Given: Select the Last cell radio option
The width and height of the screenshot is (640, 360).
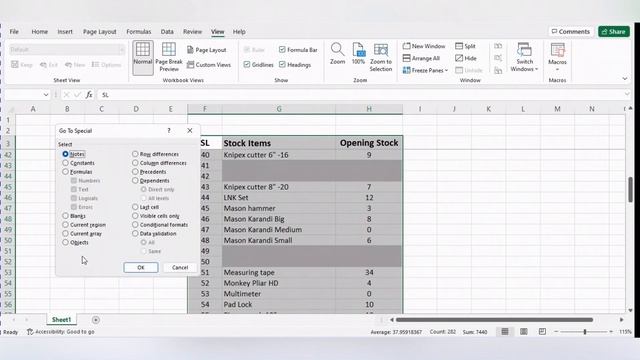Looking at the screenshot, I should (135, 207).
